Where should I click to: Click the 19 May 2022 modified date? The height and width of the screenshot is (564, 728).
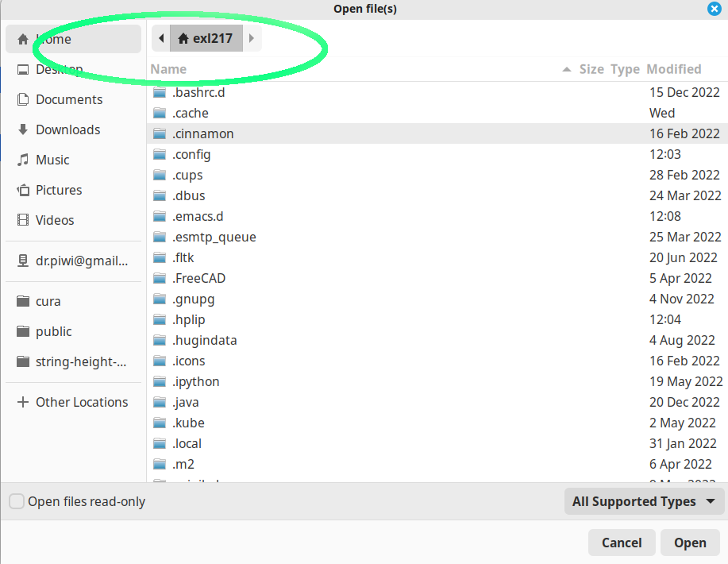click(x=686, y=381)
